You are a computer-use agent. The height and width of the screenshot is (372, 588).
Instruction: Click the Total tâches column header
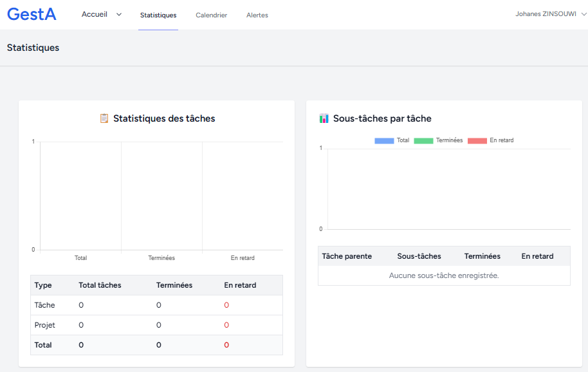[100, 285]
